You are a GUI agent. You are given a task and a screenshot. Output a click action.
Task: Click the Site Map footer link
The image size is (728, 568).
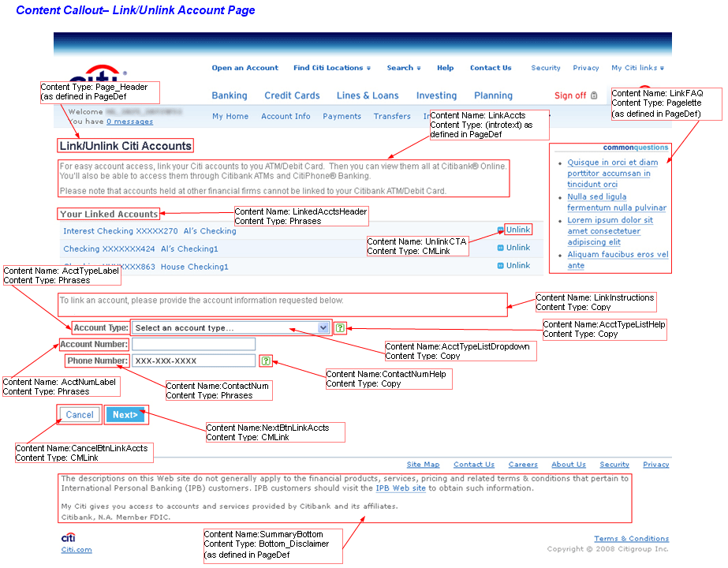pos(423,465)
